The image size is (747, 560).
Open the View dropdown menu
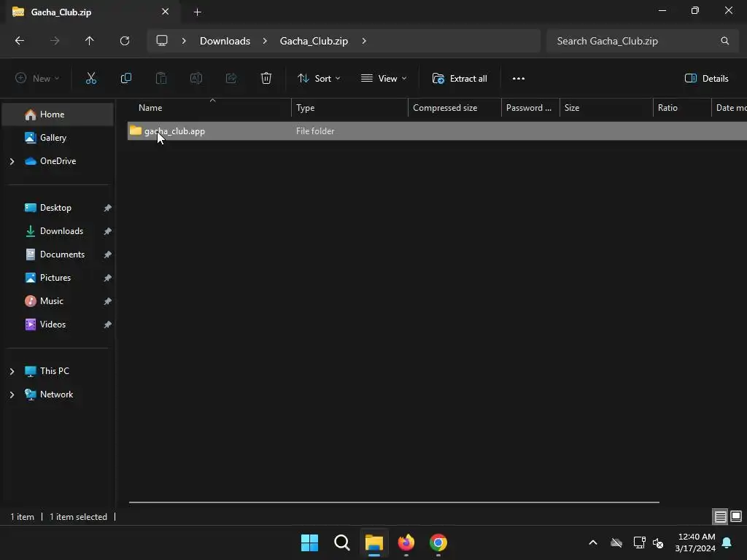[x=384, y=79]
